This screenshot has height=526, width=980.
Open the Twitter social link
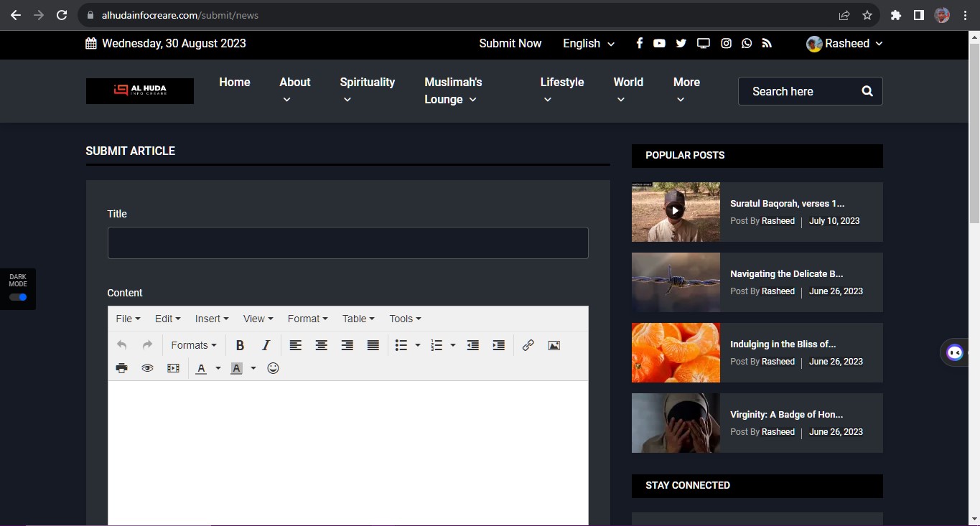pyautogui.click(x=681, y=43)
